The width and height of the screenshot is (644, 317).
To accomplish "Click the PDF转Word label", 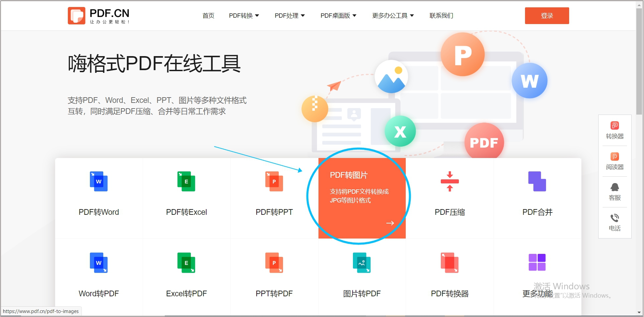I will 99,212.
